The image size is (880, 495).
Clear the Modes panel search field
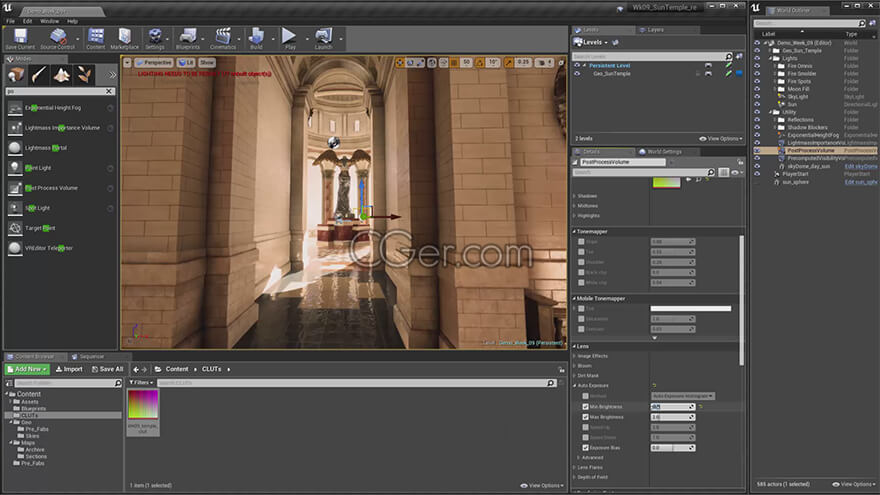(109, 91)
